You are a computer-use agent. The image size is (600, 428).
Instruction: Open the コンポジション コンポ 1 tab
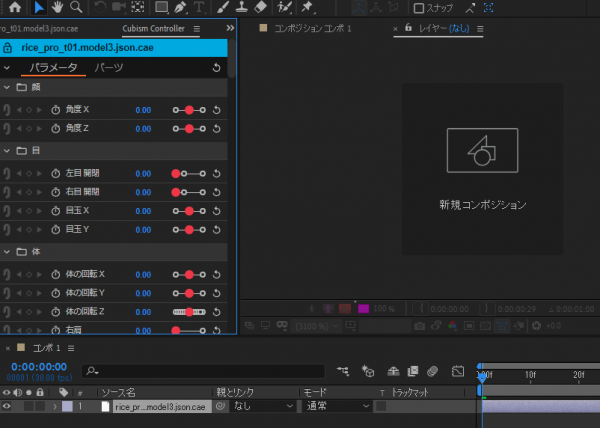312,29
